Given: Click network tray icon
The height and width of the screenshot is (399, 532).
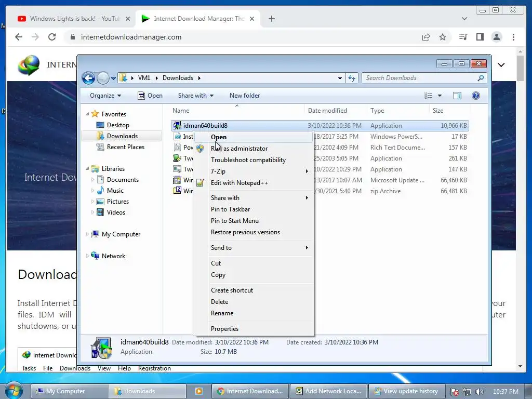Looking at the screenshot, I should (467, 392).
